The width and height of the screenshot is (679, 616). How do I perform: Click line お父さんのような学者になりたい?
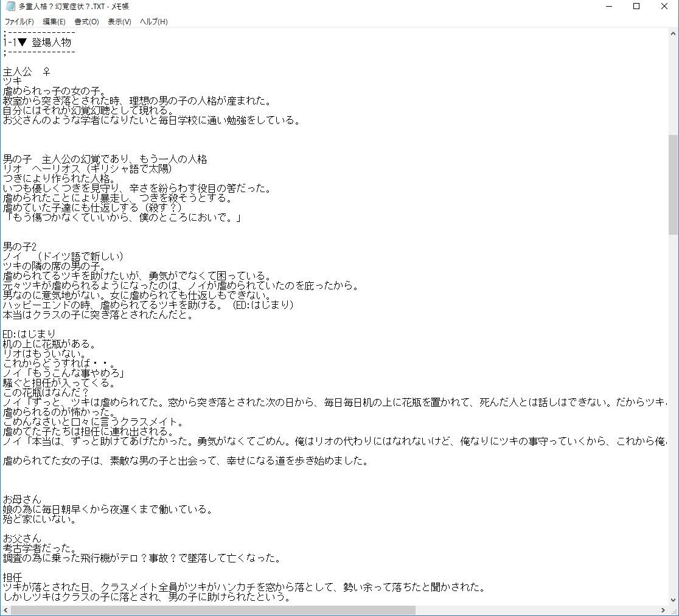pos(152,120)
